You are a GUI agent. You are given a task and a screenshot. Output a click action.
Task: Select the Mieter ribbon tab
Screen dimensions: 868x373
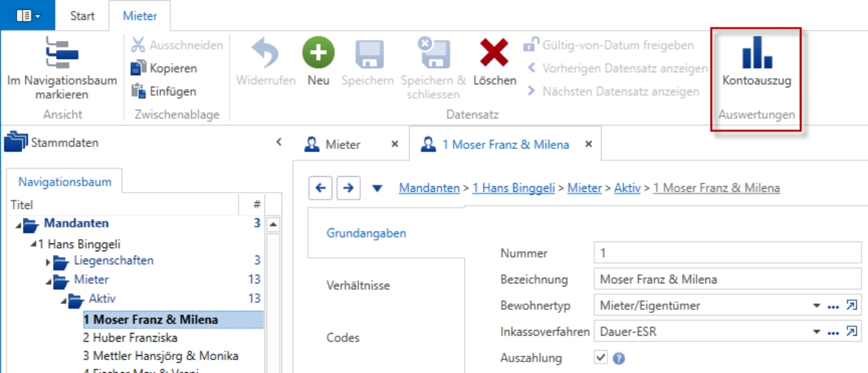140,16
